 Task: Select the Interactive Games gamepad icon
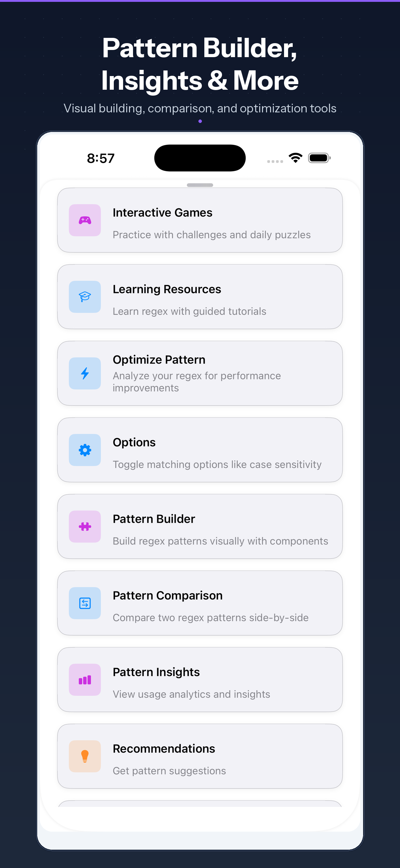tap(85, 220)
